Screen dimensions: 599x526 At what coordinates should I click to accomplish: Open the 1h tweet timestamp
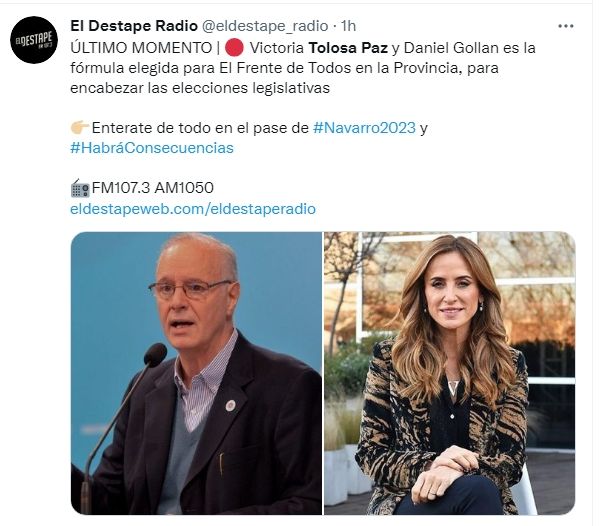348,26
